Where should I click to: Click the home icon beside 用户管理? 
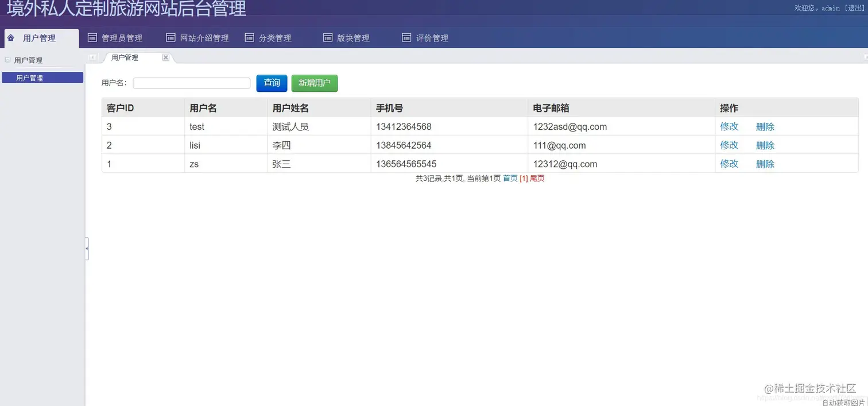(10, 37)
